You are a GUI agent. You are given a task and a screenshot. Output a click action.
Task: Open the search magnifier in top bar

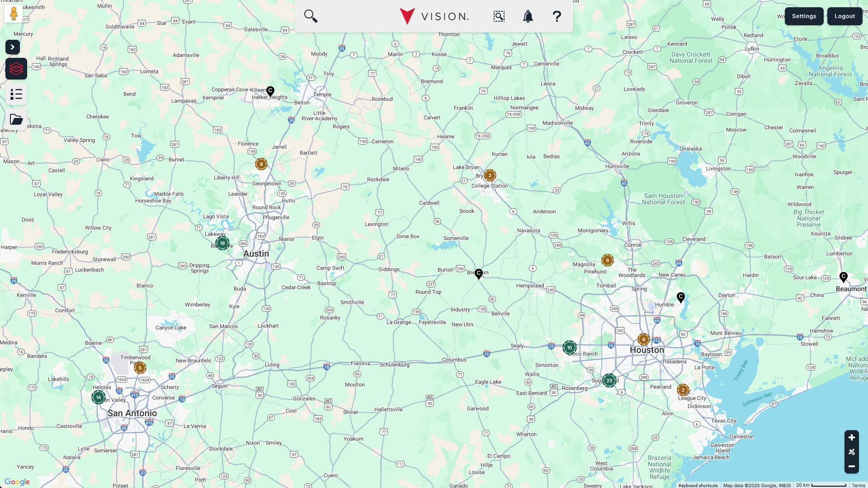point(311,16)
